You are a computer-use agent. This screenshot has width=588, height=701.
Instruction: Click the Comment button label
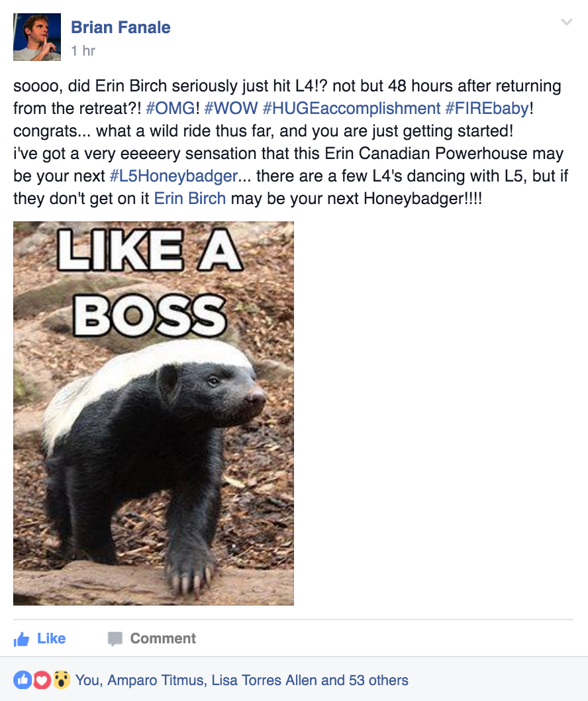[x=163, y=639]
